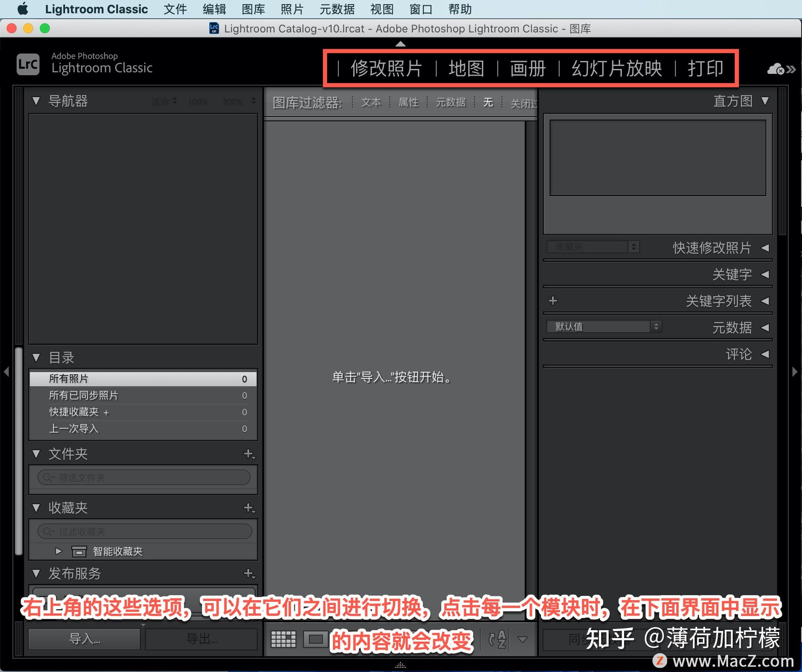The width and height of the screenshot is (802, 672).
Task: Expand the 智能收藏夹 tree item
Action: tap(58, 551)
